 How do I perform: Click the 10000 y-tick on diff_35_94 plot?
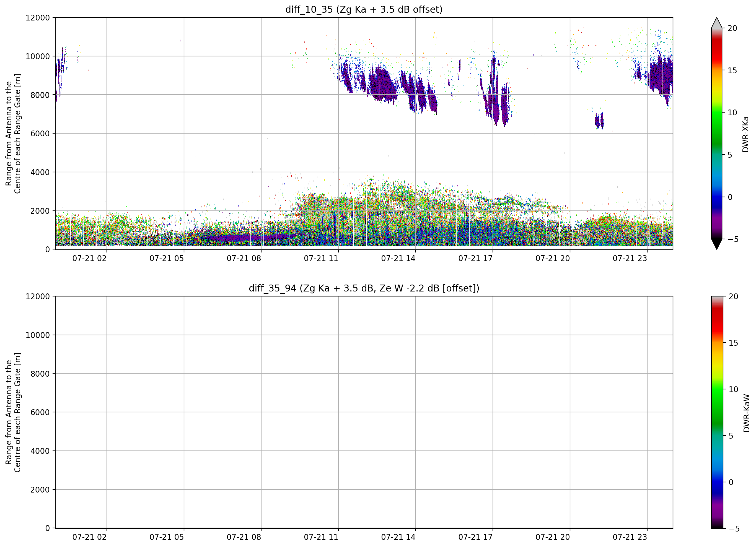[38, 335]
